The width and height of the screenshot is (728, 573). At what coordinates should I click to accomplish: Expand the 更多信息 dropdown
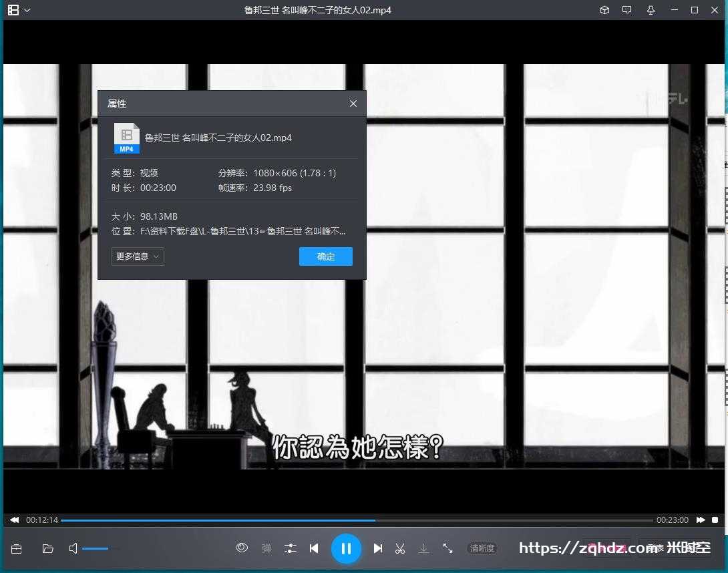click(x=138, y=256)
